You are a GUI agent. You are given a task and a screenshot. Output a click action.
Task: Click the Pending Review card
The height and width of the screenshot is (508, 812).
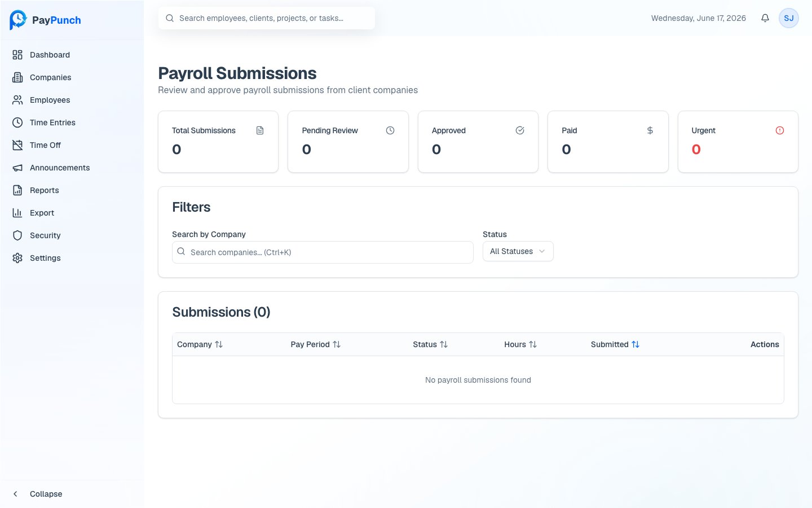pos(348,142)
